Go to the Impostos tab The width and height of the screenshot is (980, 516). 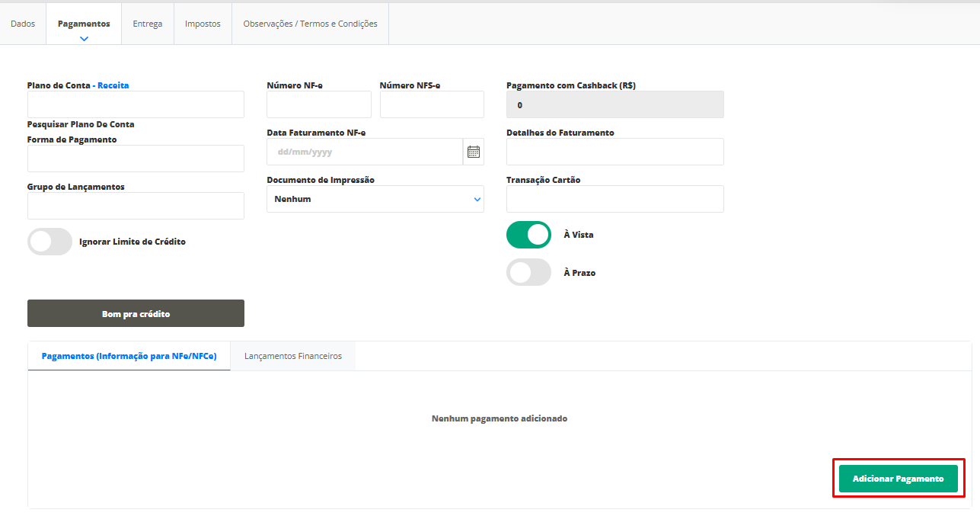[203, 24]
